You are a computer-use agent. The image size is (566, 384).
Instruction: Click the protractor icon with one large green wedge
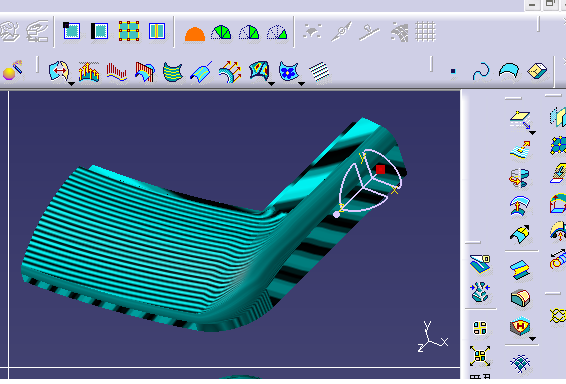click(249, 32)
